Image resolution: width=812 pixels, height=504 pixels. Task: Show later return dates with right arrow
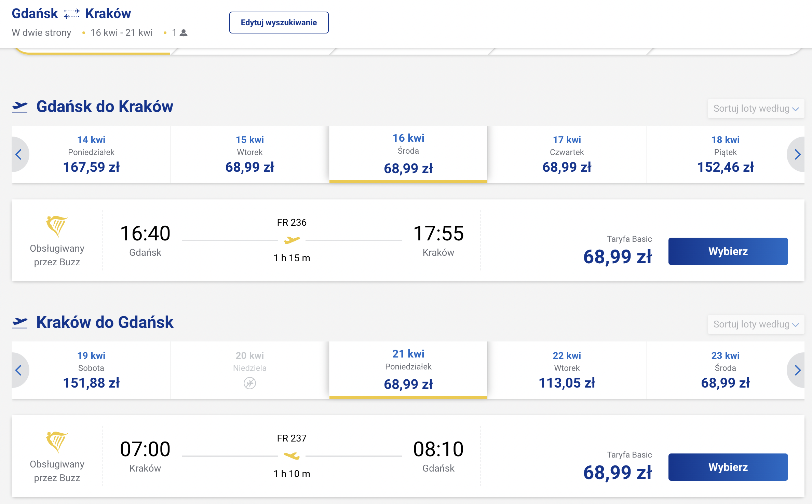point(797,370)
